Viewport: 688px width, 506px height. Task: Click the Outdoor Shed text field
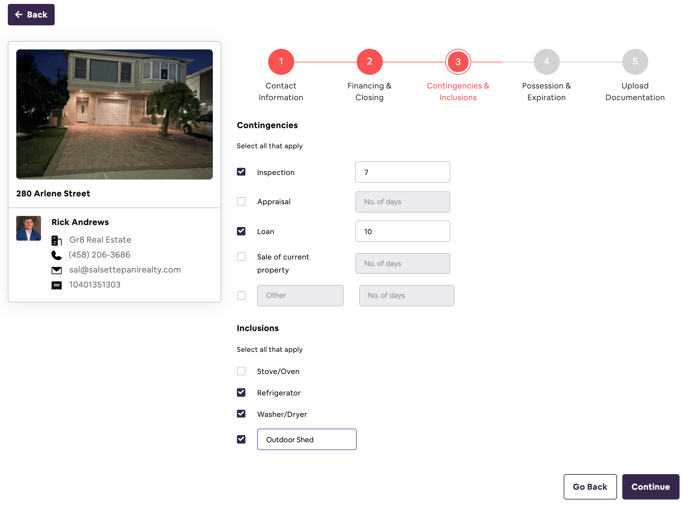[x=307, y=439]
